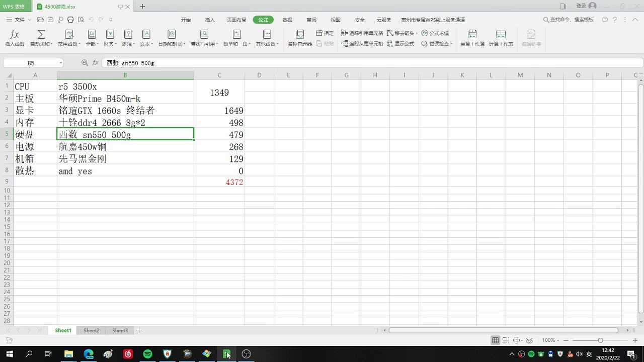The width and height of the screenshot is (644, 362).
Task: Open the 开始 Home tab
Action: [186, 20]
